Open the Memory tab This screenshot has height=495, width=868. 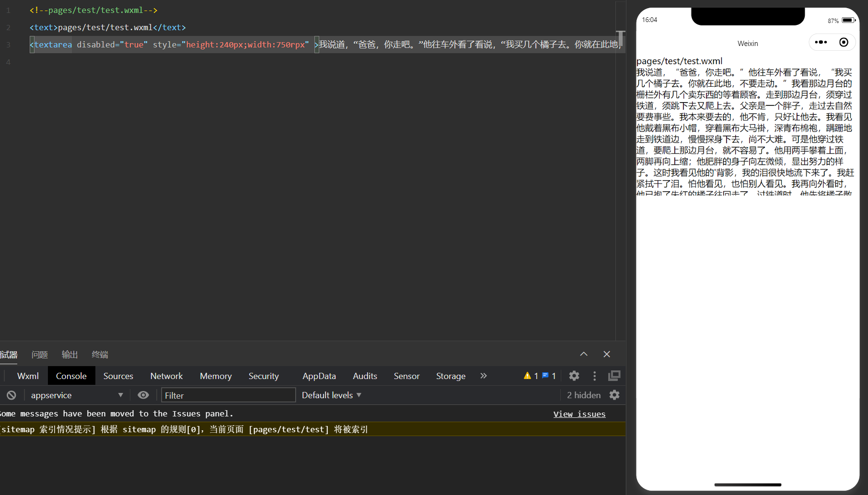point(216,376)
